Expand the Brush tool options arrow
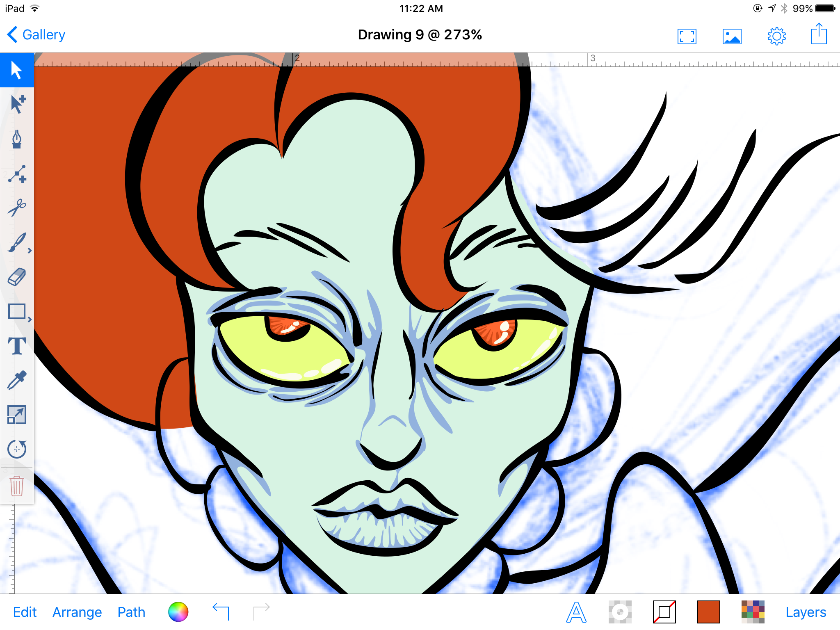This screenshot has width=840, height=630. point(30,251)
